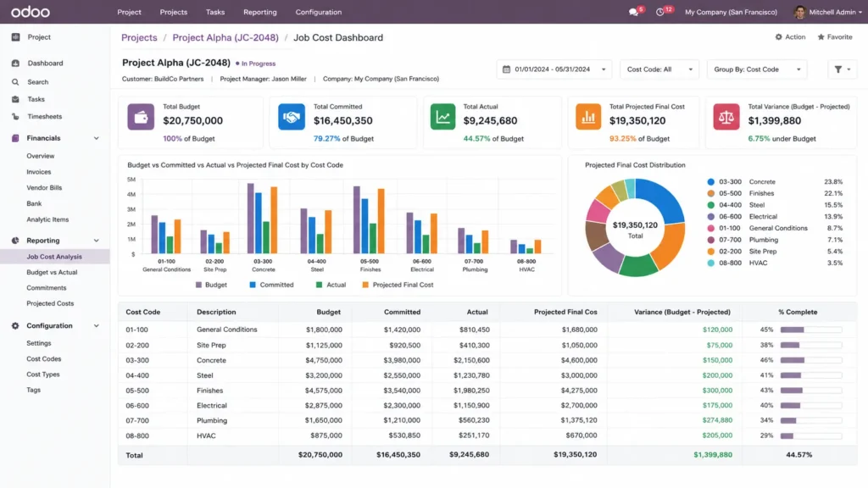Toggle Budget series in chart legend
Image resolution: width=868 pixels, height=488 pixels.
click(x=211, y=285)
